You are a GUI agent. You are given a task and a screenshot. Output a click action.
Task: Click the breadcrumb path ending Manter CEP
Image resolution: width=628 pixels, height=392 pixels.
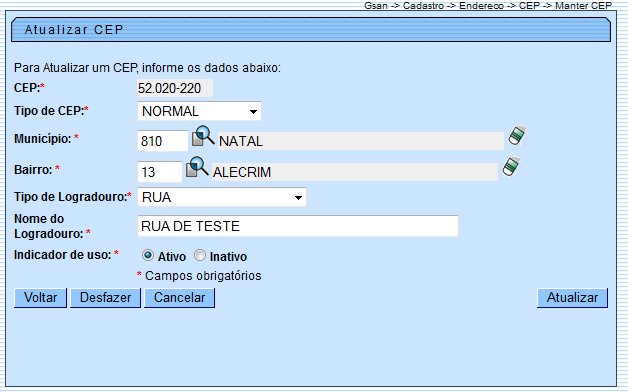[488, 6]
